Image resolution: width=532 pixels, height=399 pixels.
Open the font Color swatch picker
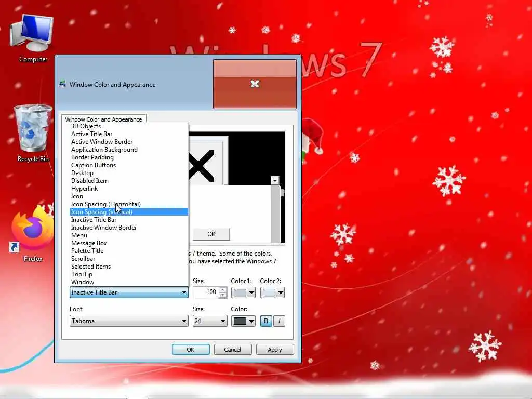pos(243,321)
